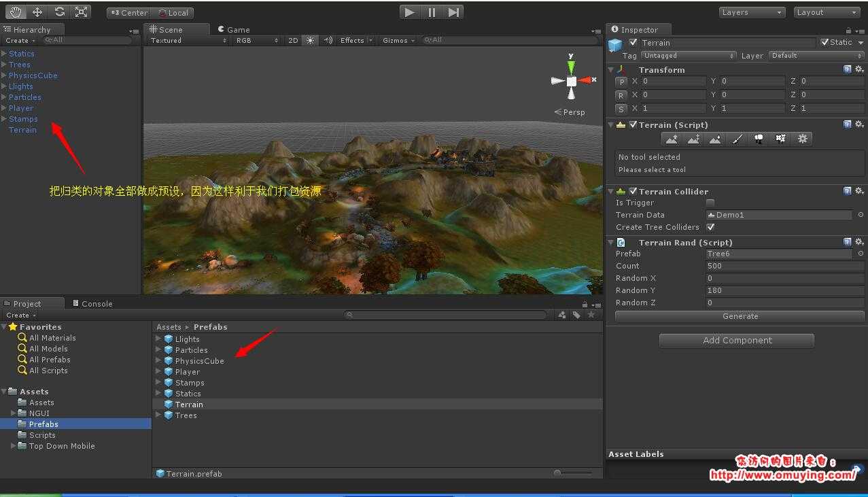Click Prefab field object picker circle
This screenshot has height=497, width=868.
coord(861,254)
